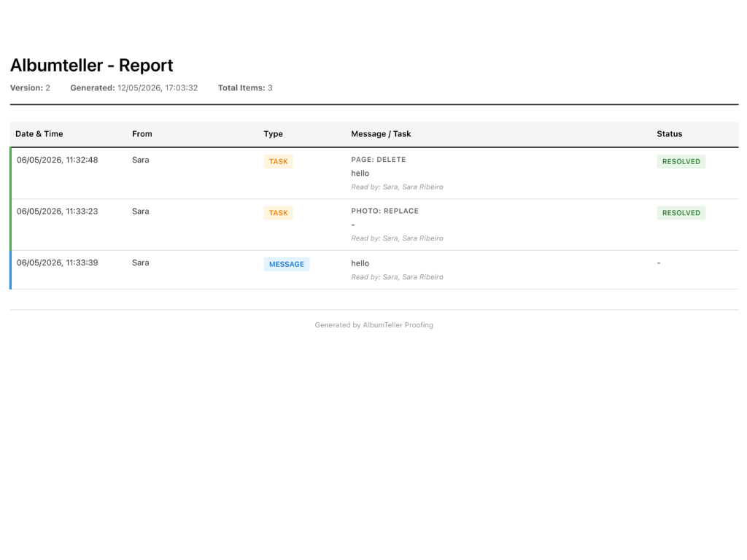Click Read by text in the PHOTO: REPLACE row
The image size is (747, 560).
[x=398, y=238]
